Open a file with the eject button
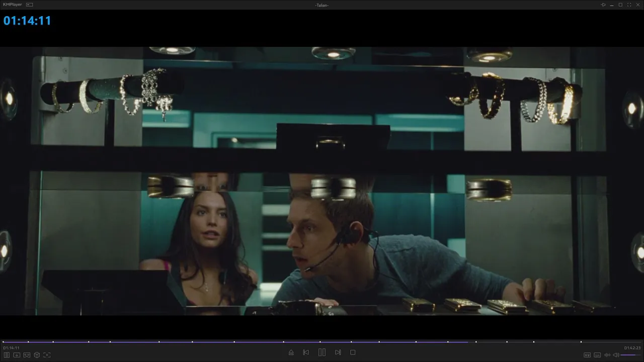Image resolution: width=644 pixels, height=362 pixels. click(291, 352)
